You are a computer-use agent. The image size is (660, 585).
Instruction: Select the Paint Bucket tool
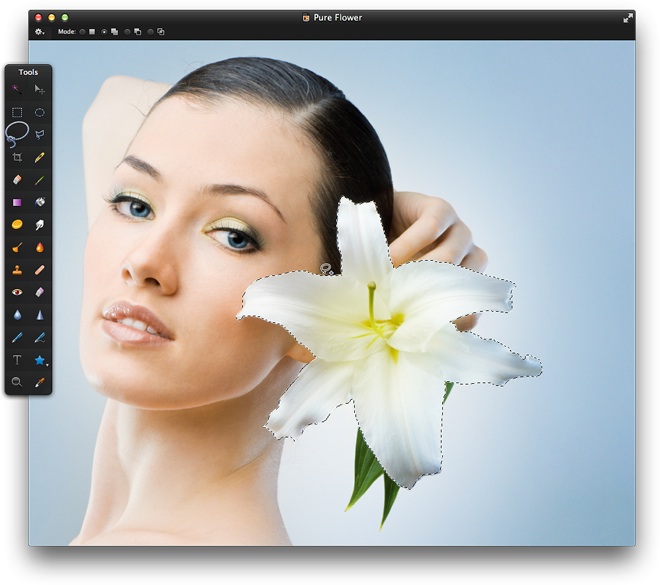click(40, 202)
